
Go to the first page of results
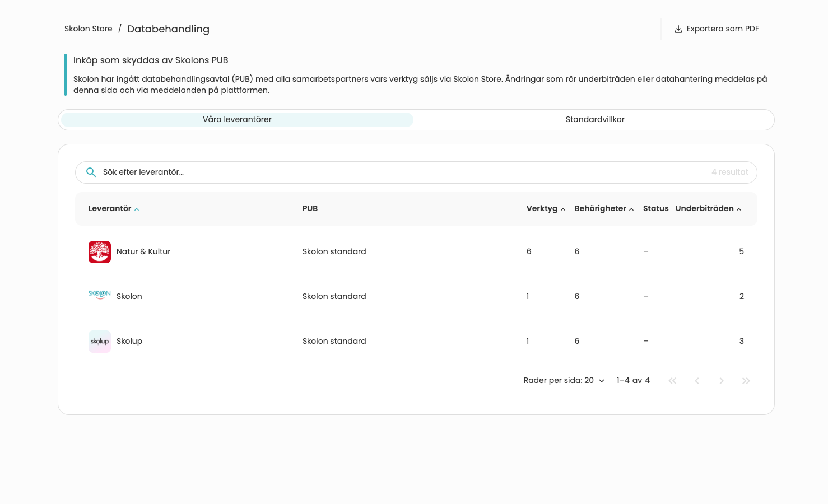tap(672, 381)
